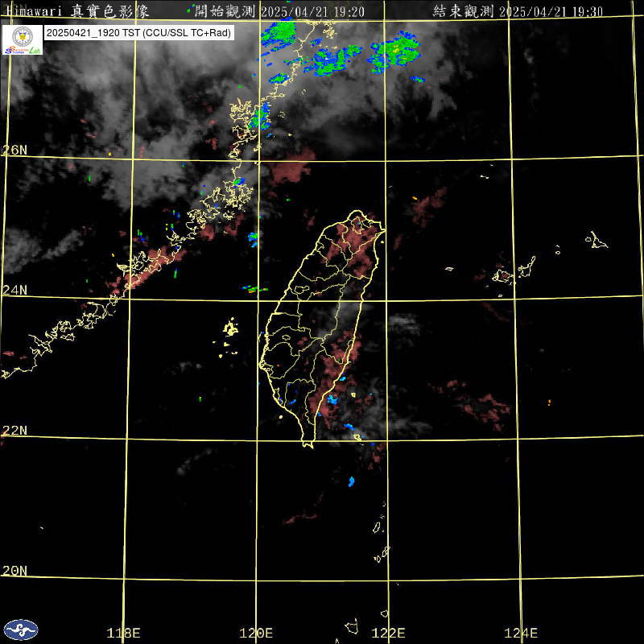Click the 124E longitude label
Viewport: 644px width, 644px height.
click(521, 633)
